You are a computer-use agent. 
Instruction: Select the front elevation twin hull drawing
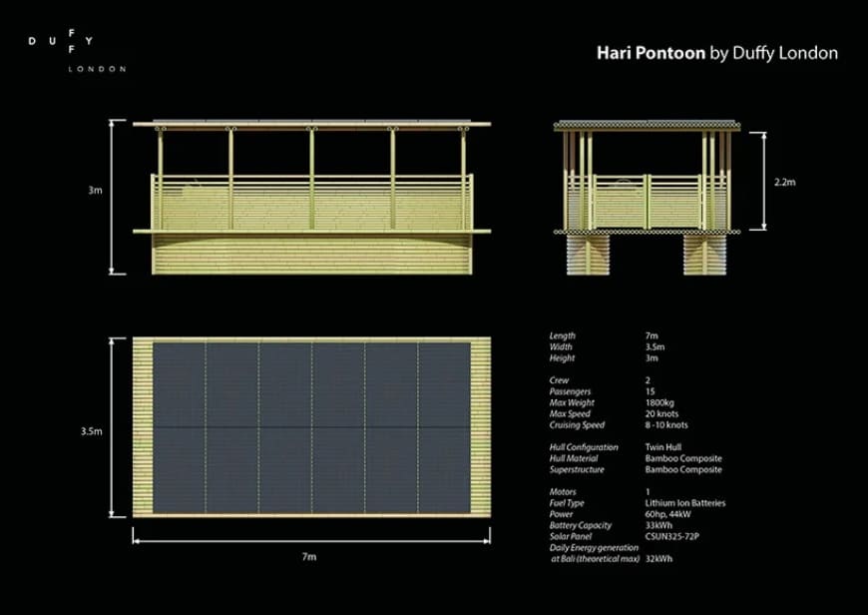pyautogui.click(x=647, y=198)
